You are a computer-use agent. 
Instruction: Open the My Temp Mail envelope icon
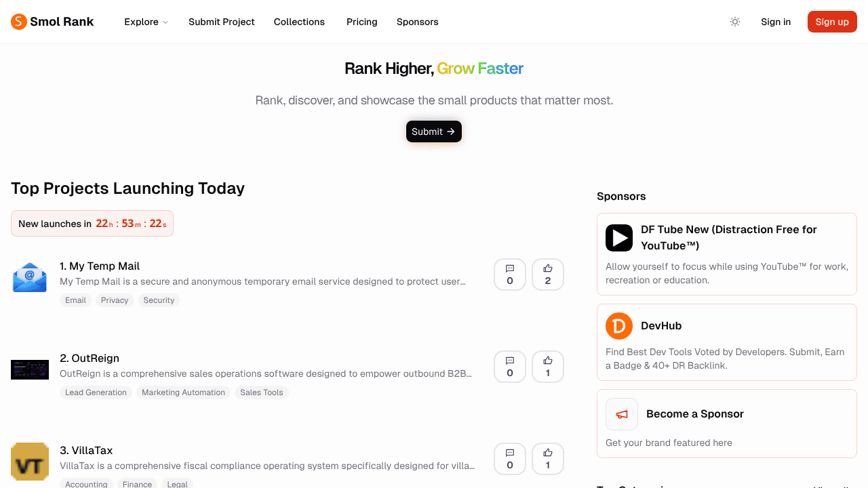tap(30, 277)
